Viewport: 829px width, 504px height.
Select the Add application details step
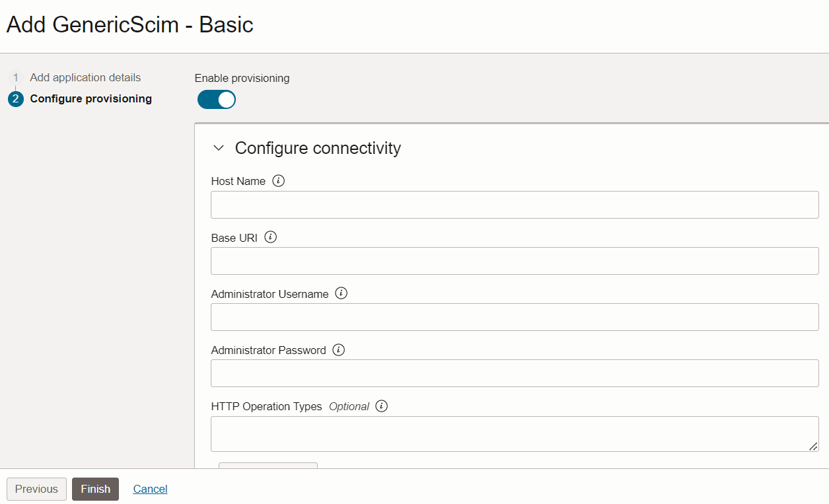[85, 77]
